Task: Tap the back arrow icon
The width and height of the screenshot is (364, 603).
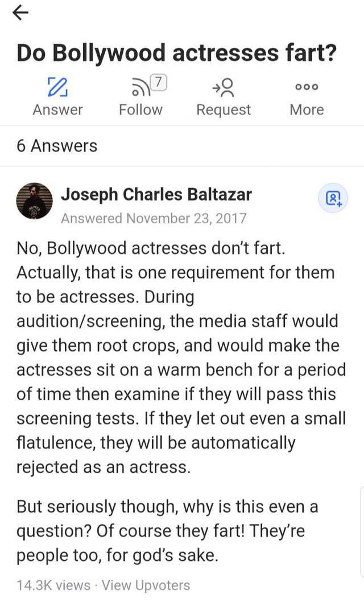Action: tap(21, 13)
